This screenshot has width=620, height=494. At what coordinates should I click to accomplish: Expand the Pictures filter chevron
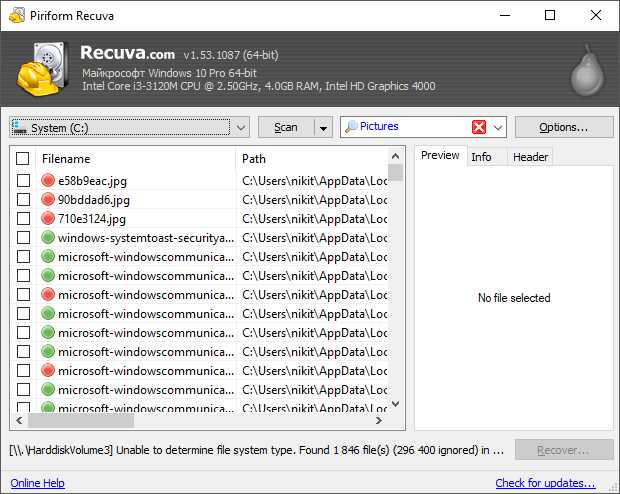(498, 127)
